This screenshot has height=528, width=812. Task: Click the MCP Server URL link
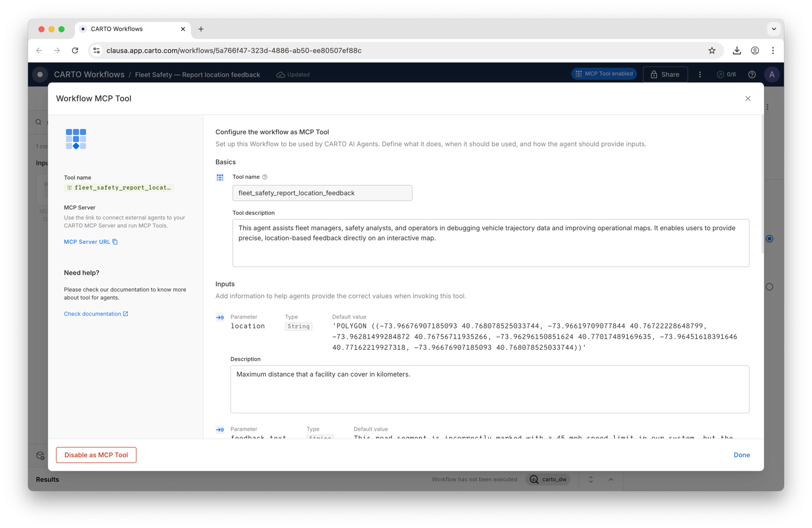tap(87, 242)
